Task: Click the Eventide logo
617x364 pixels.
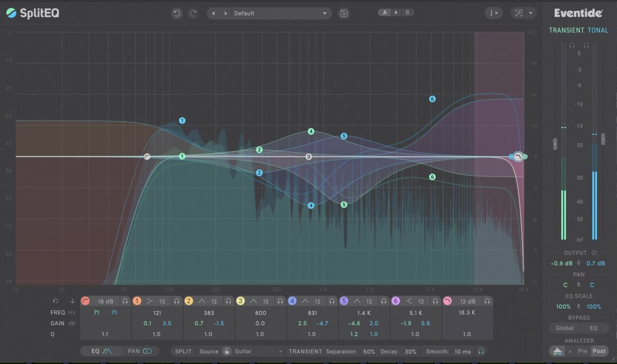Action: tap(578, 13)
